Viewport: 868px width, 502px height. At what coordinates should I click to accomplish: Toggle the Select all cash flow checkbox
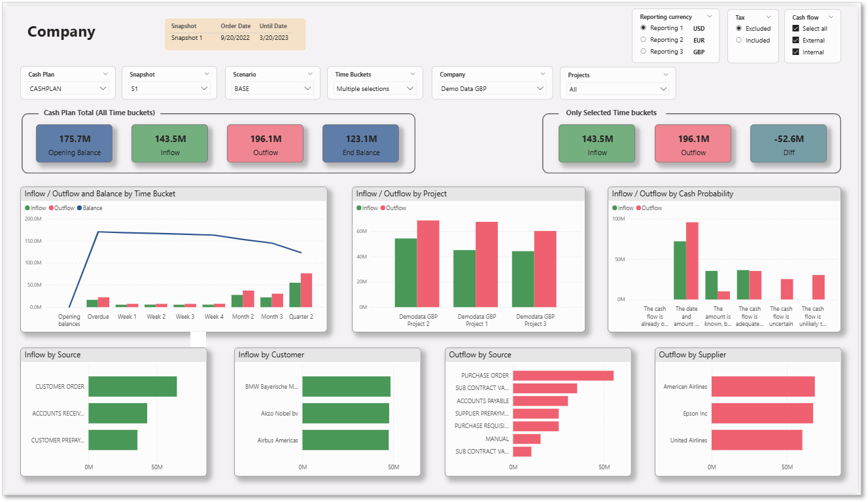[x=795, y=29]
